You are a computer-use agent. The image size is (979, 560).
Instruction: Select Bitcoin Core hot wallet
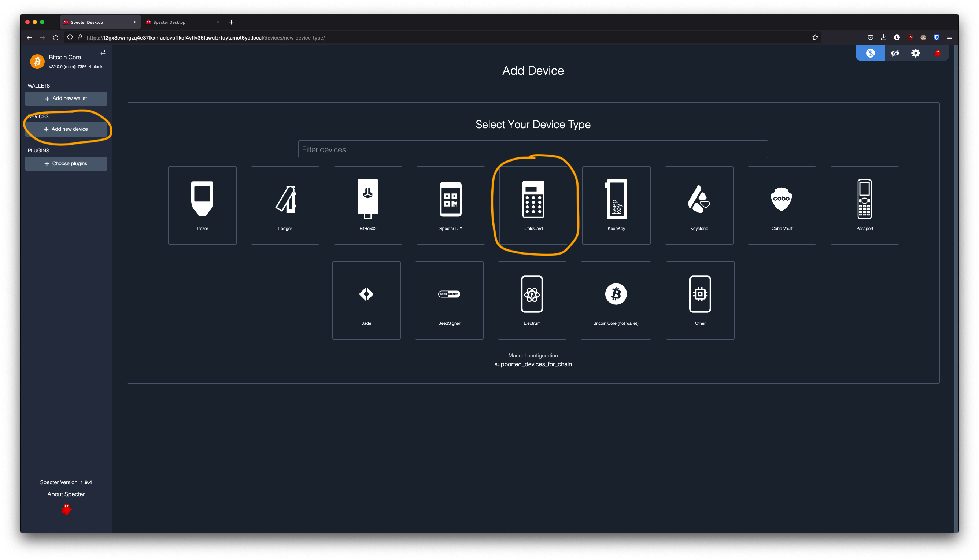[x=616, y=300]
